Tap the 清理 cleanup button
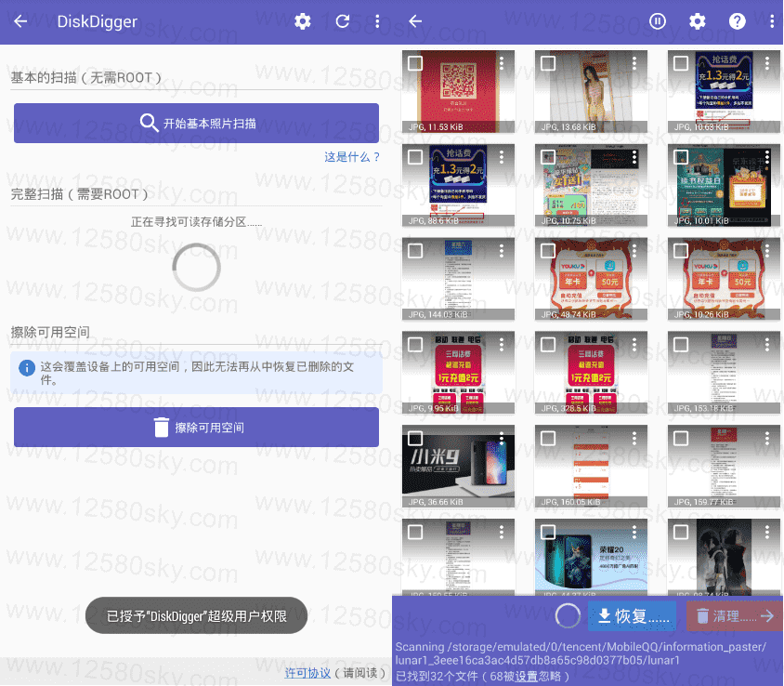The width and height of the screenshot is (784, 686). pyautogui.click(x=734, y=616)
